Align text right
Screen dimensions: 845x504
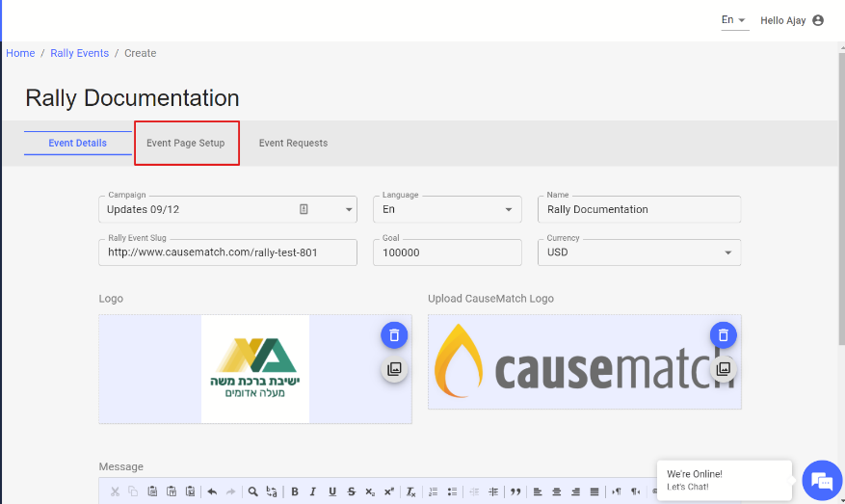click(575, 491)
